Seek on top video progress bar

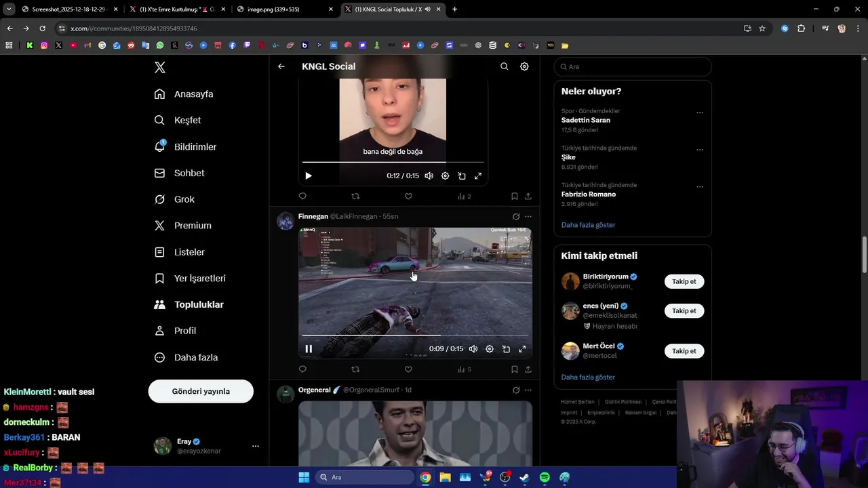pyautogui.click(x=393, y=162)
